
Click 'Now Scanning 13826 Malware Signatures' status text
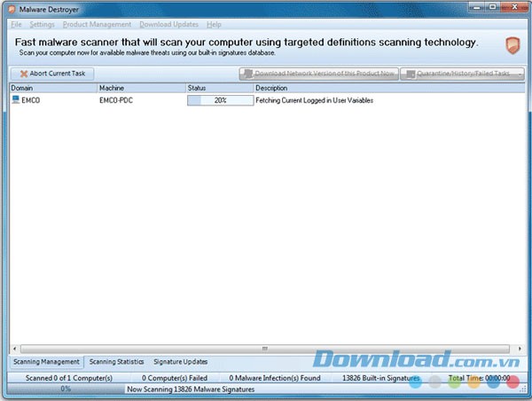pyautogui.click(x=191, y=389)
